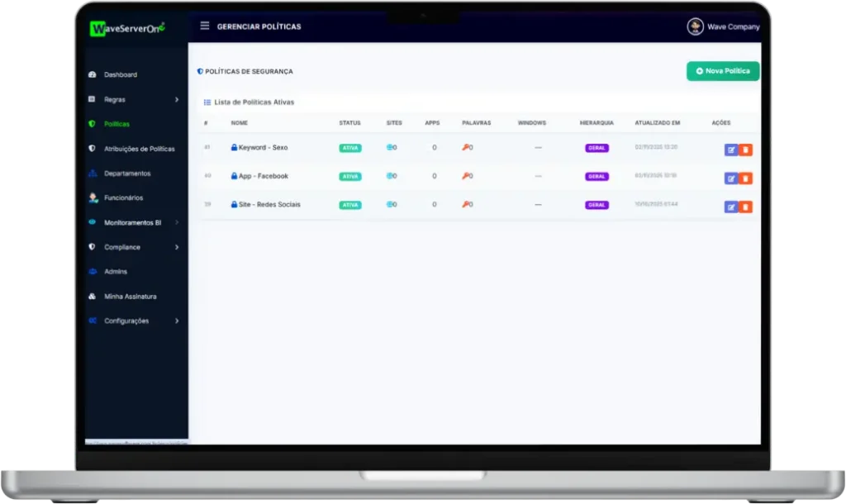Delete the App - Facebook policy
Screen dimensions: 846x504
coord(745,178)
